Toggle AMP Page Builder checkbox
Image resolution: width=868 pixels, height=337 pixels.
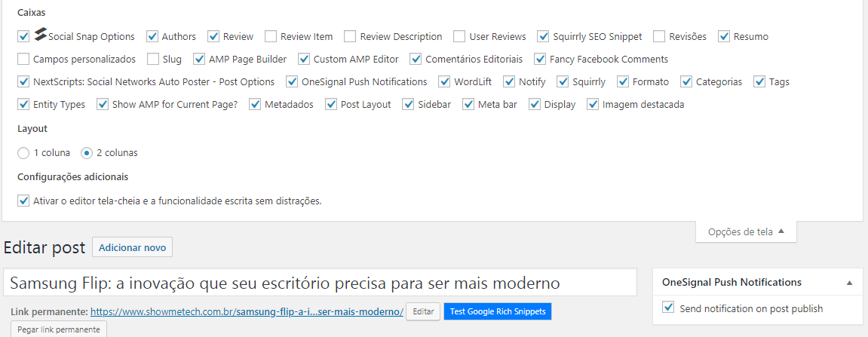(x=199, y=59)
